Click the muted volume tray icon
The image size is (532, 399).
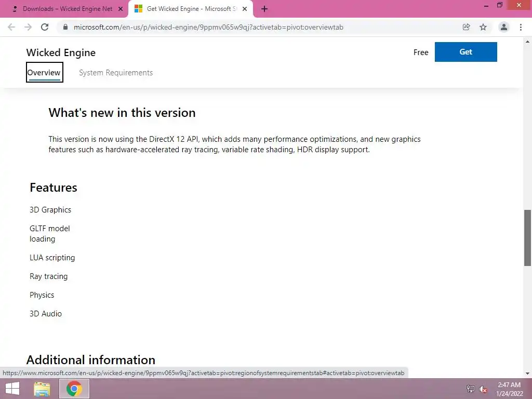pos(483,389)
